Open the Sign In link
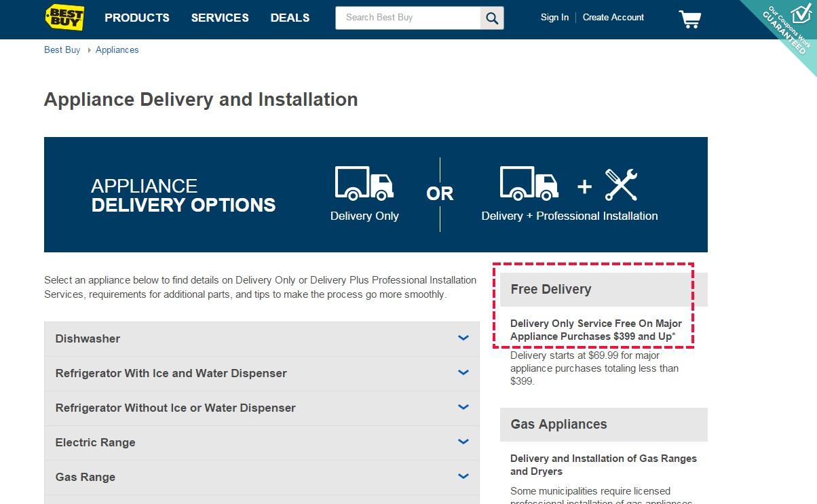Viewport: 817px width, 504px height. (554, 18)
